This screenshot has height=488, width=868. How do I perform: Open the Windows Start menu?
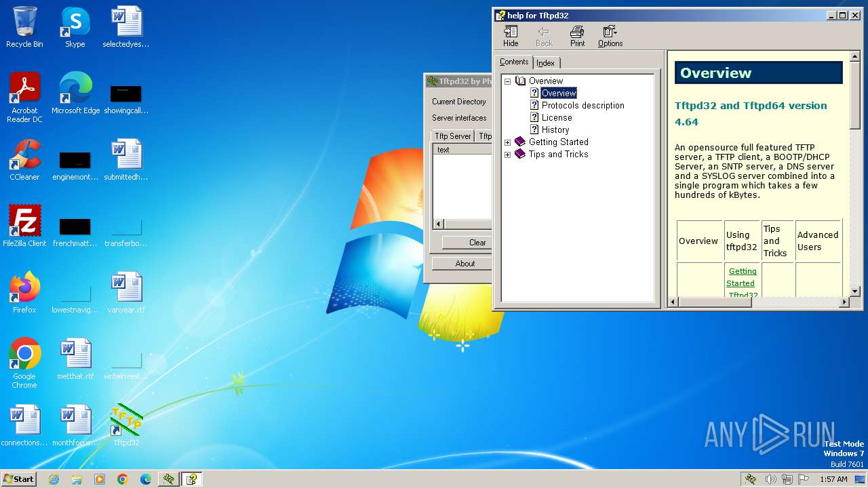point(18,479)
